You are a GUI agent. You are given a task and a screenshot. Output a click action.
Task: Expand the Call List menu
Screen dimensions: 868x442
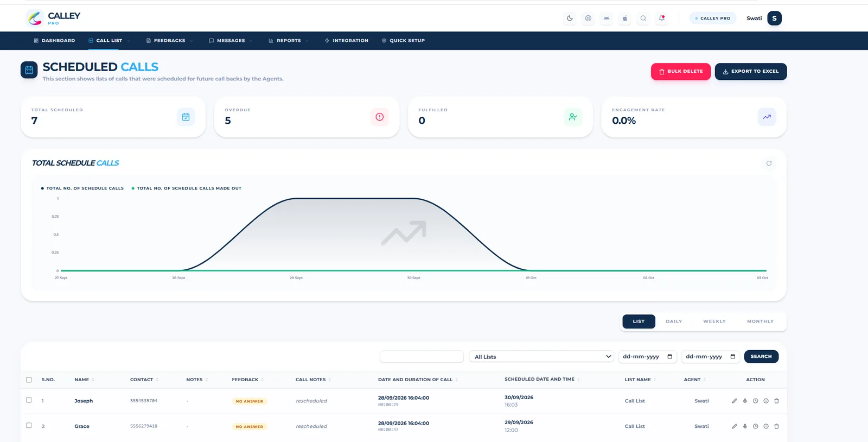(x=109, y=41)
